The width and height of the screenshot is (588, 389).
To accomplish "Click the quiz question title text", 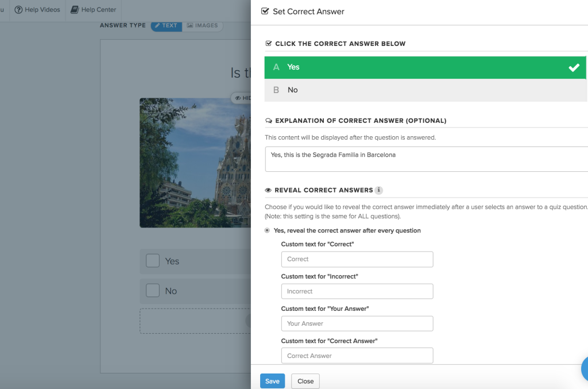I will point(241,73).
